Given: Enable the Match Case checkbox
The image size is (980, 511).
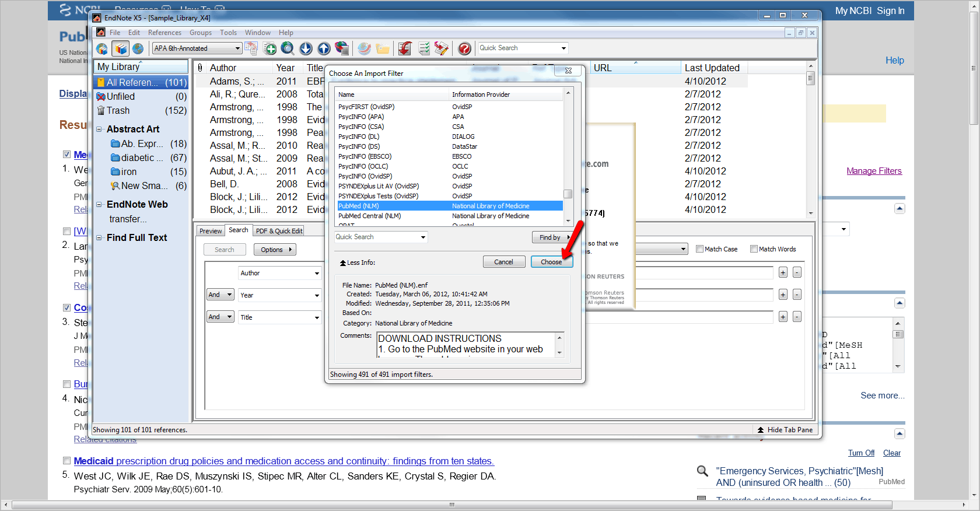Looking at the screenshot, I should tap(700, 249).
